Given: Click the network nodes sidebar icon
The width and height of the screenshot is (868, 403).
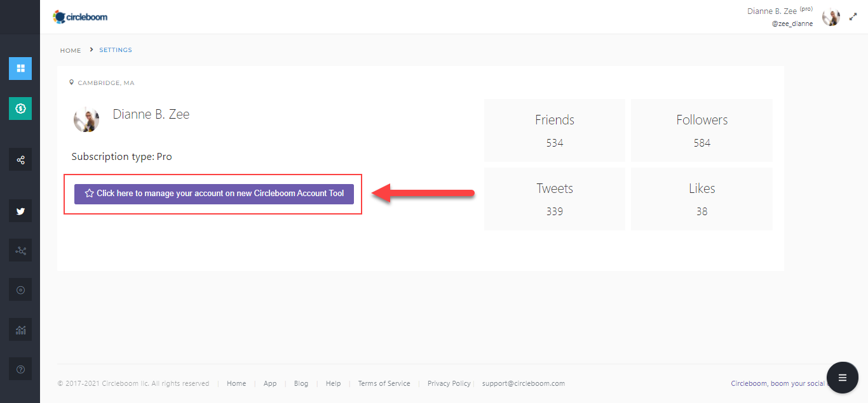Looking at the screenshot, I should pyautogui.click(x=20, y=251).
